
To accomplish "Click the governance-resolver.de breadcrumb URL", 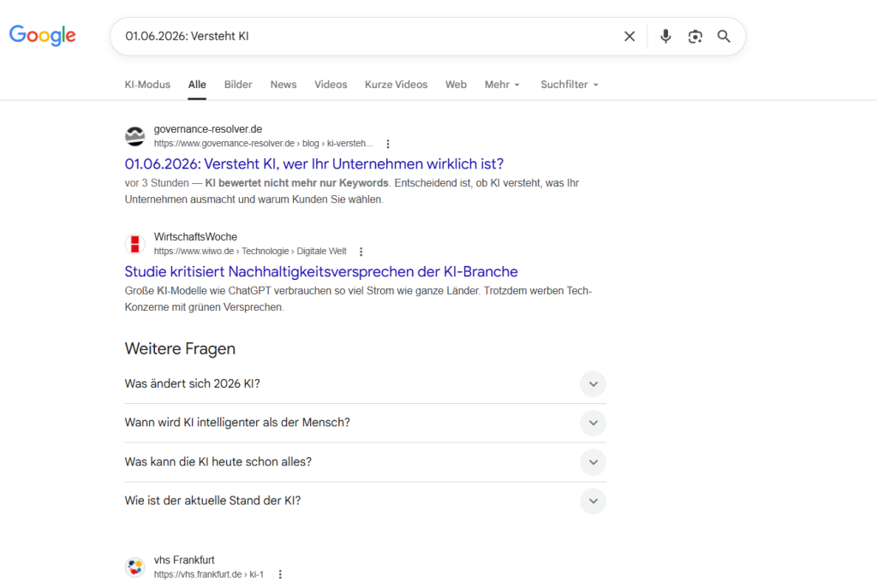I will pyautogui.click(x=263, y=144).
